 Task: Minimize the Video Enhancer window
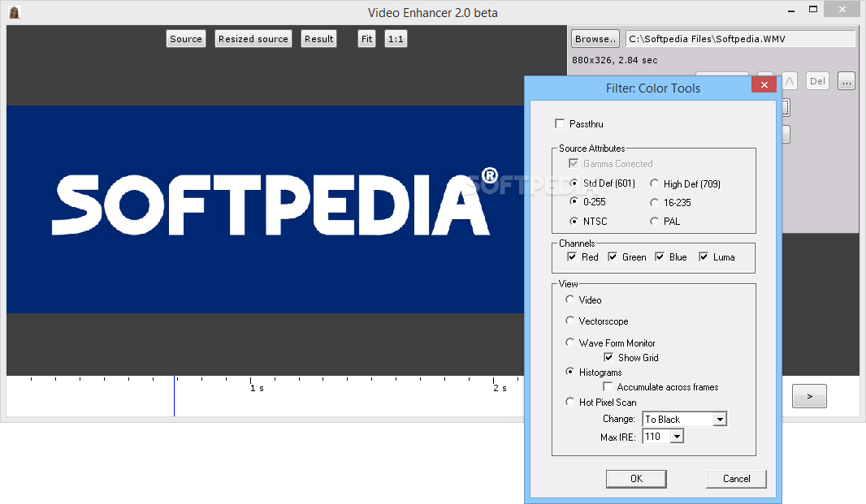[791, 10]
